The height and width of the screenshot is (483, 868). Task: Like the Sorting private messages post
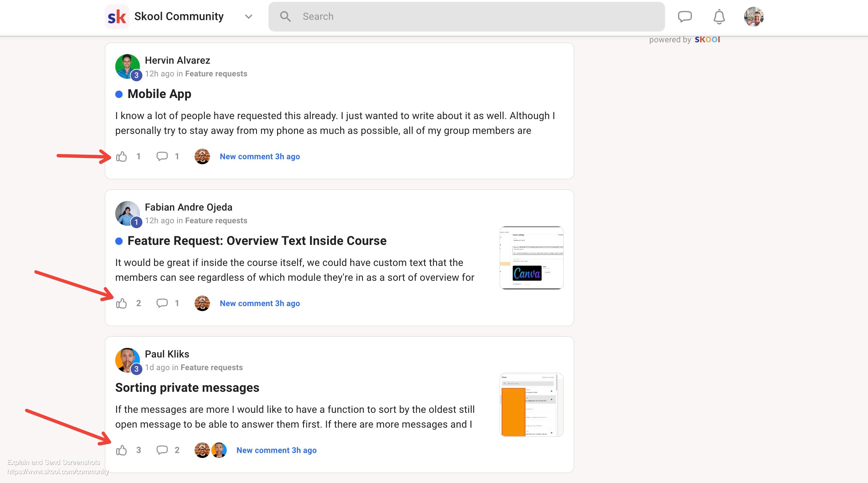point(121,450)
